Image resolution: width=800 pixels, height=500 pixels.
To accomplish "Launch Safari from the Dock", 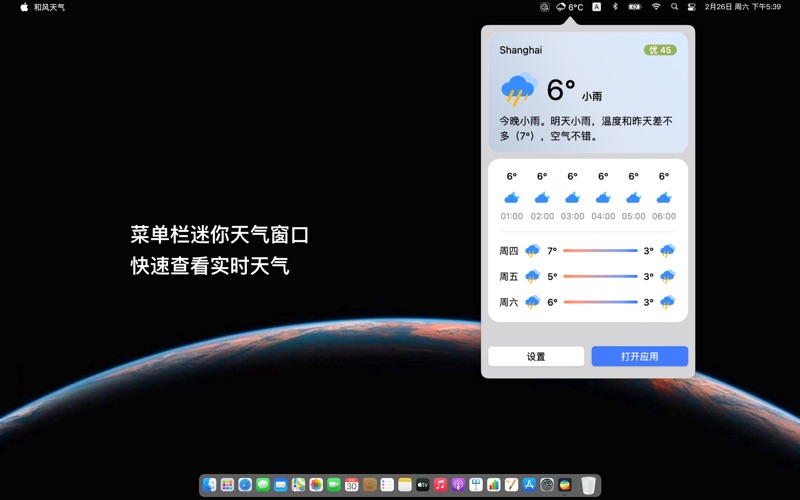I will (245, 485).
